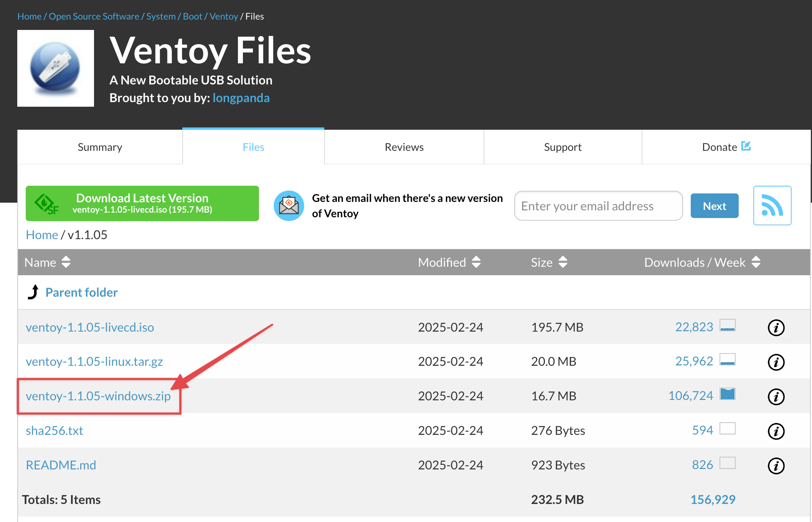Sort files by Size column
This screenshot has width=812, height=522.
[x=549, y=262]
